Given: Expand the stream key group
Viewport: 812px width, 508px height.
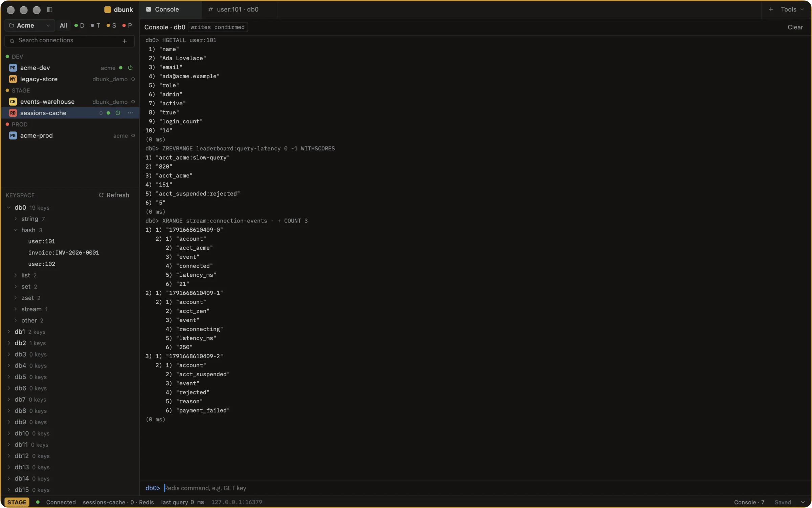Looking at the screenshot, I should point(16,309).
